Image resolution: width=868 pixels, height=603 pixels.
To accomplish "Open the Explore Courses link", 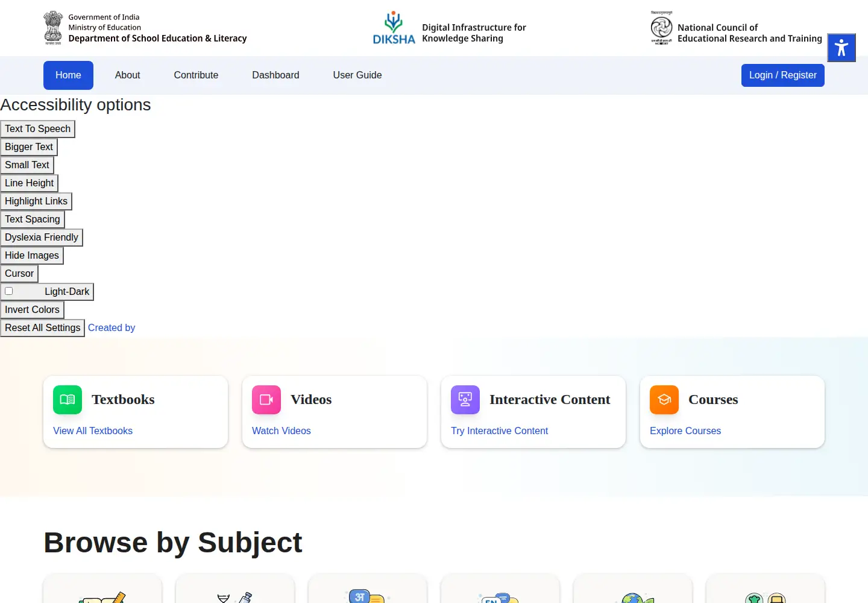I will point(685,431).
